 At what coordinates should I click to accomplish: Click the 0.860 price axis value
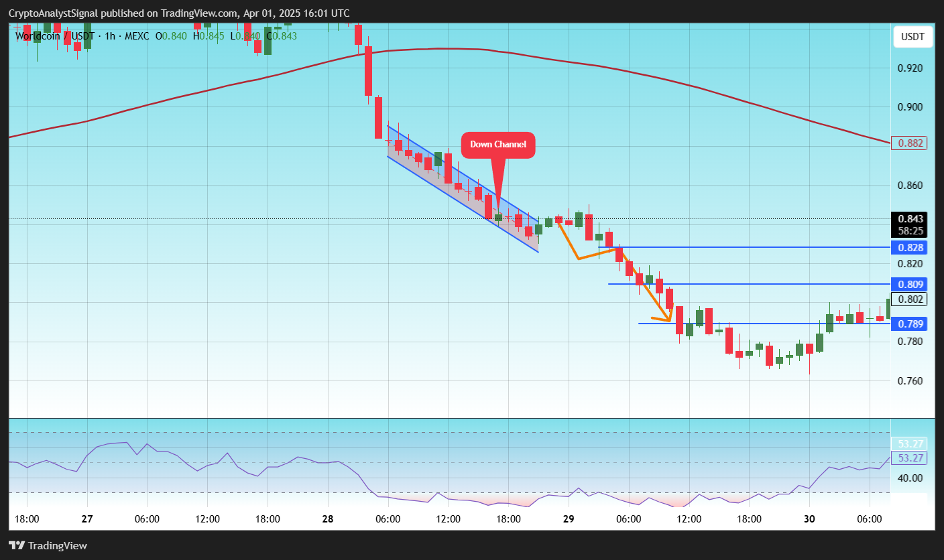(908, 186)
